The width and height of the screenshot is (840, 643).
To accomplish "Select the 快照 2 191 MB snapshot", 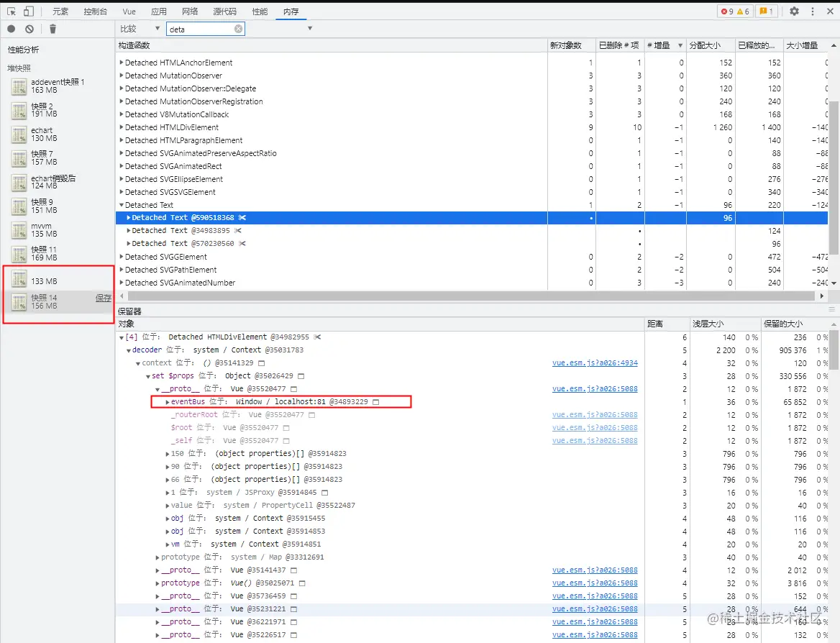I will click(x=58, y=110).
